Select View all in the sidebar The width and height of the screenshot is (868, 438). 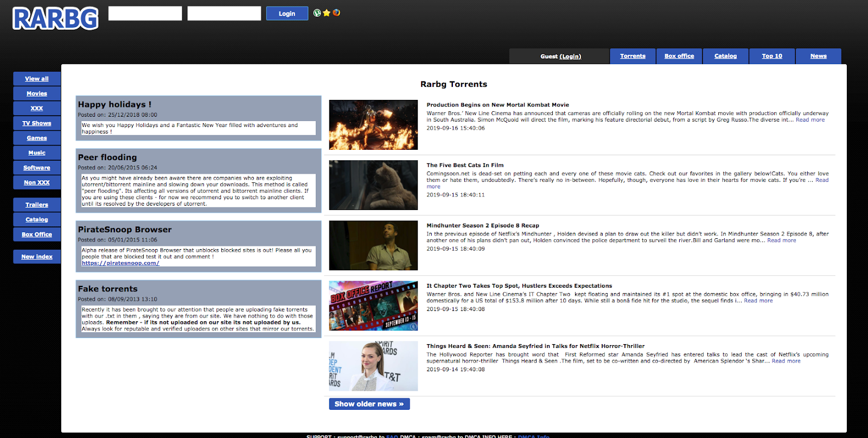click(x=37, y=79)
